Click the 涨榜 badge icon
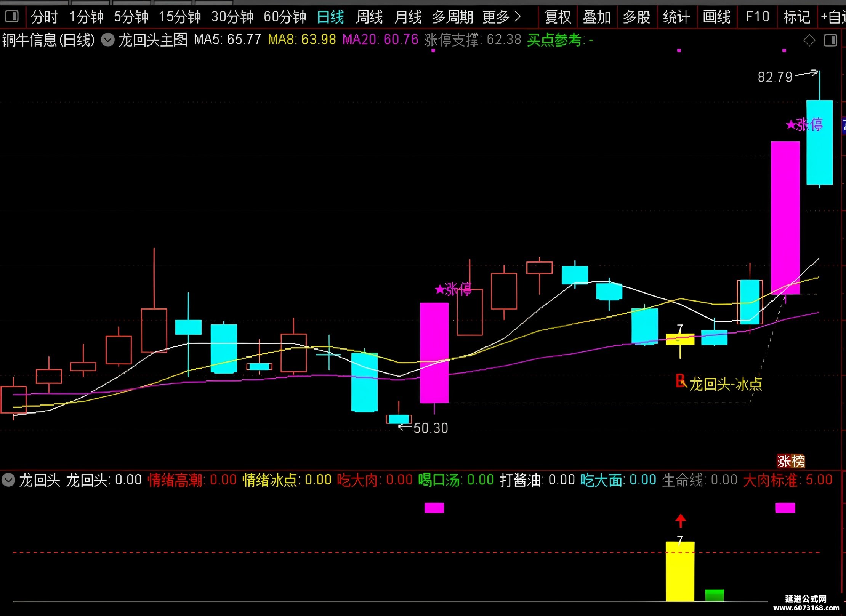The image size is (846, 616). tap(791, 461)
